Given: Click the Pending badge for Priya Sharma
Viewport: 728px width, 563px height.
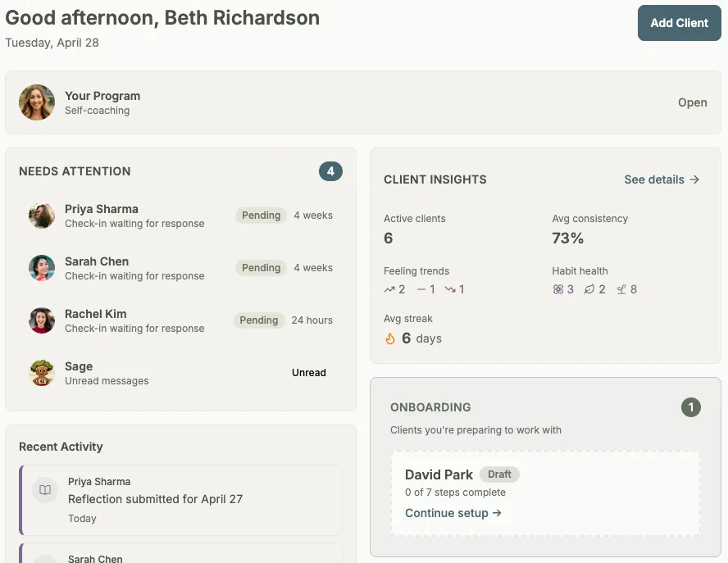Looking at the screenshot, I should [x=261, y=216].
